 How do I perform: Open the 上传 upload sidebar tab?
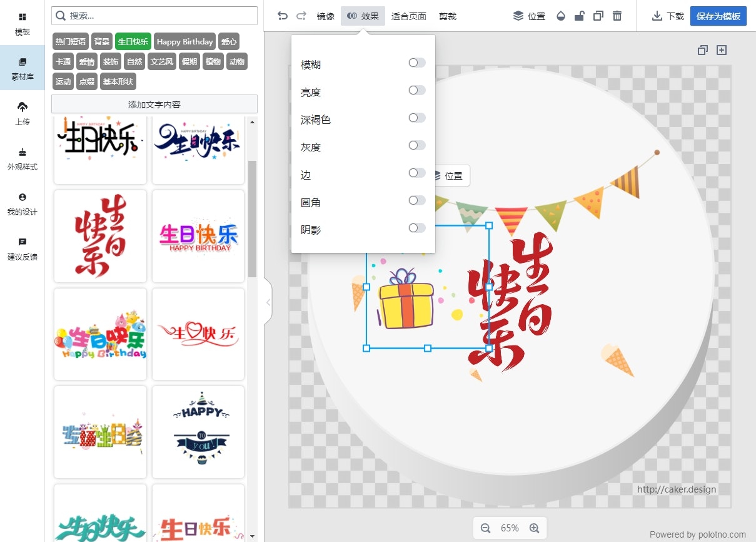point(23,114)
